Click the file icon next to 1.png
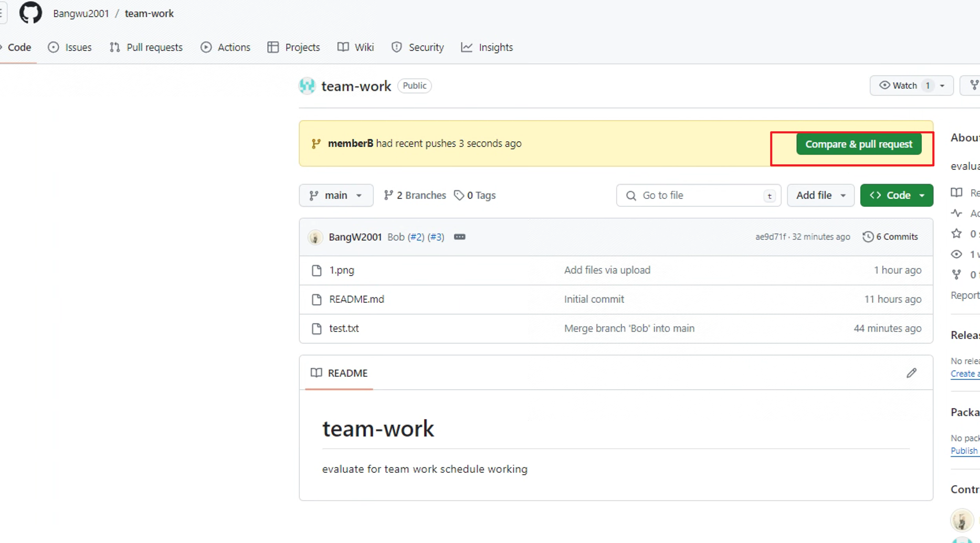 (x=317, y=270)
